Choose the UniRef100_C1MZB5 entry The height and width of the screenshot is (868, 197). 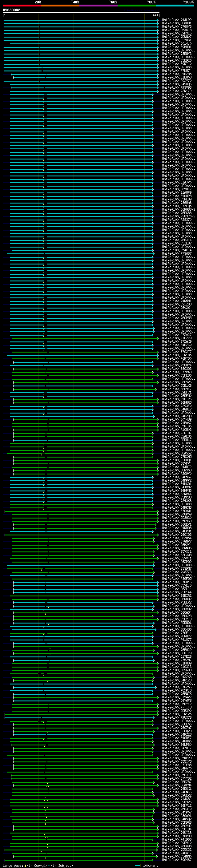(x=176, y=74)
